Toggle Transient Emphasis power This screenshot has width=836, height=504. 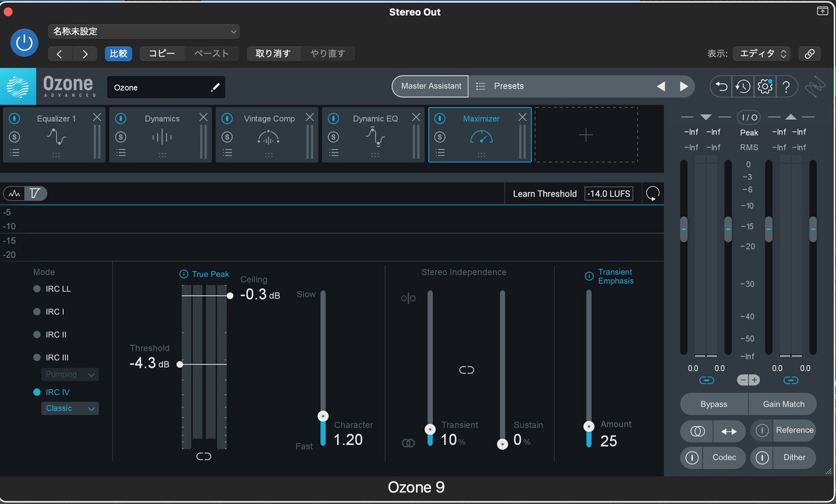pos(589,277)
